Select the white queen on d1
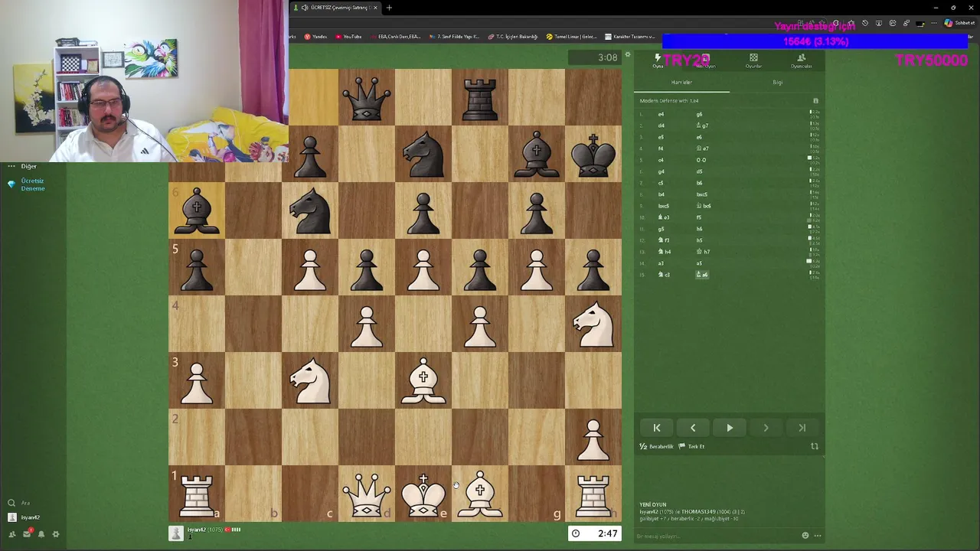Viewport: 980px width, 551px height. point(367,494)
